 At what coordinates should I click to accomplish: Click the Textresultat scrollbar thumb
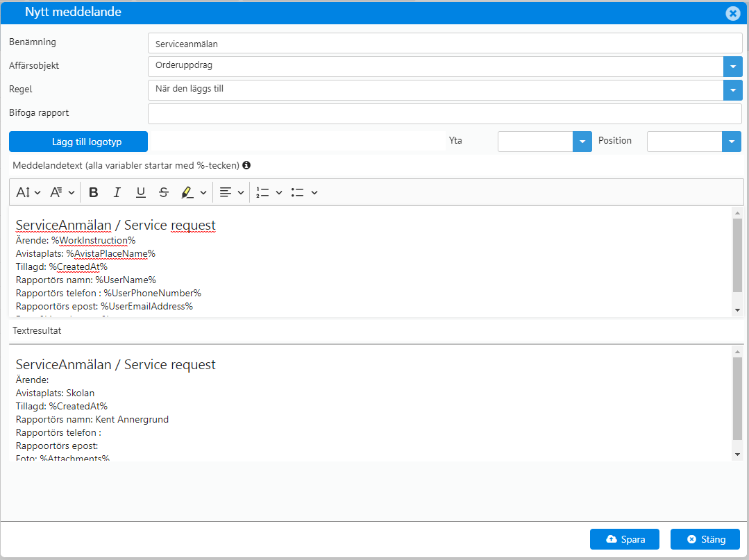point(737,398)
